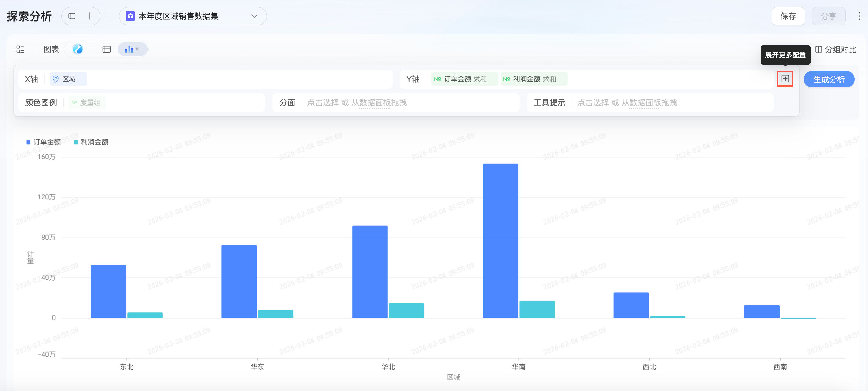Open the list view icon at left

(20, 49)
